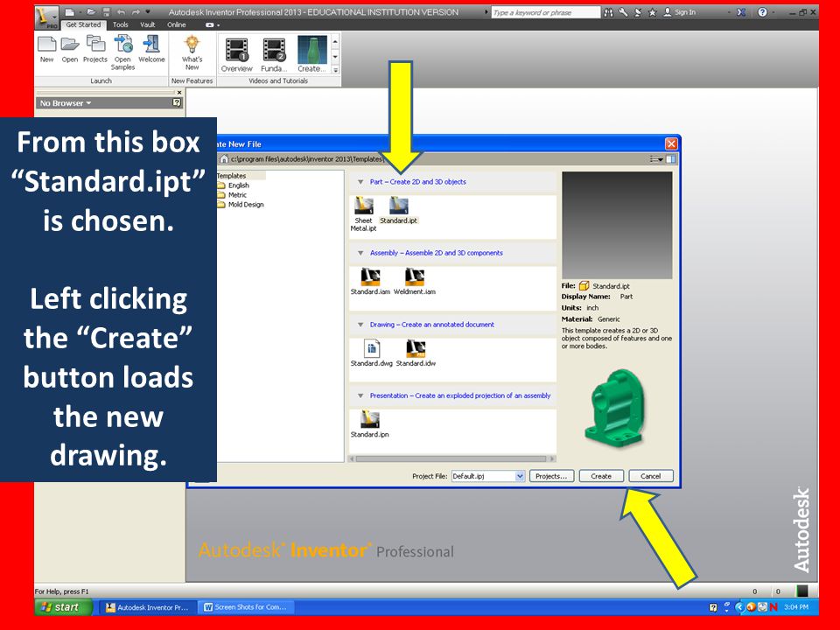Select the Get Started ribbon tab
Screen dimensions: 840x630
click(83, 24)
